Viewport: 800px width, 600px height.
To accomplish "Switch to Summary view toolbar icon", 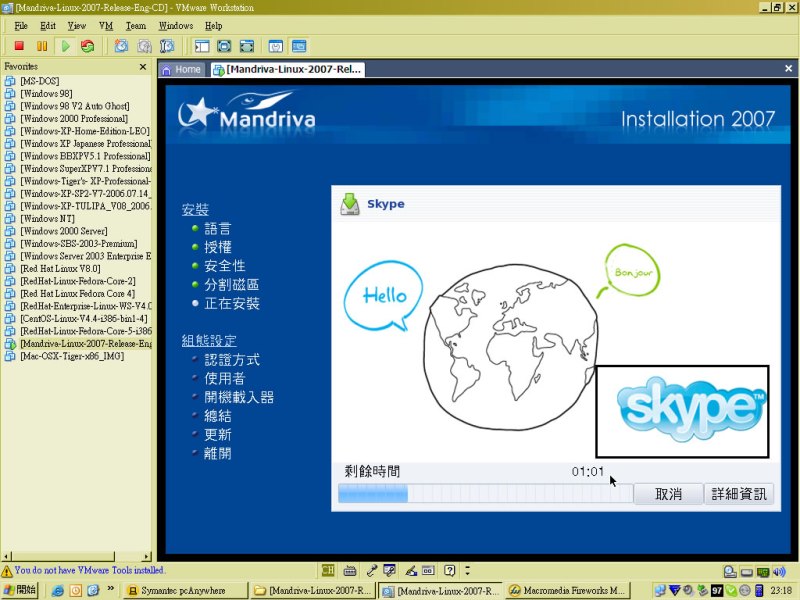I will click(276, 46).
